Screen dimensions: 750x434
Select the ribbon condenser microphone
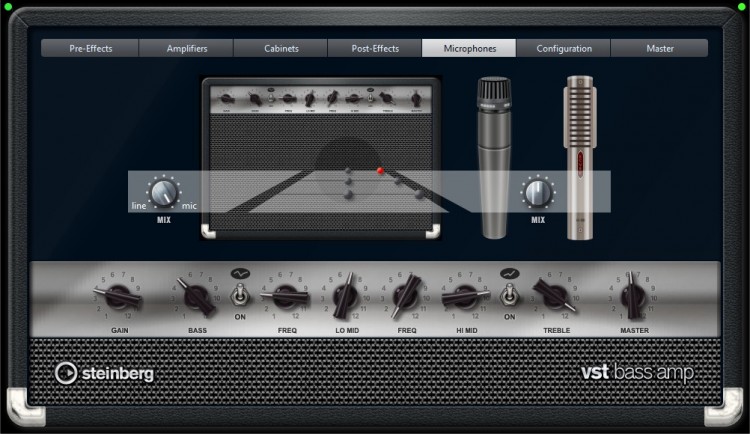(x=580, y=157)
